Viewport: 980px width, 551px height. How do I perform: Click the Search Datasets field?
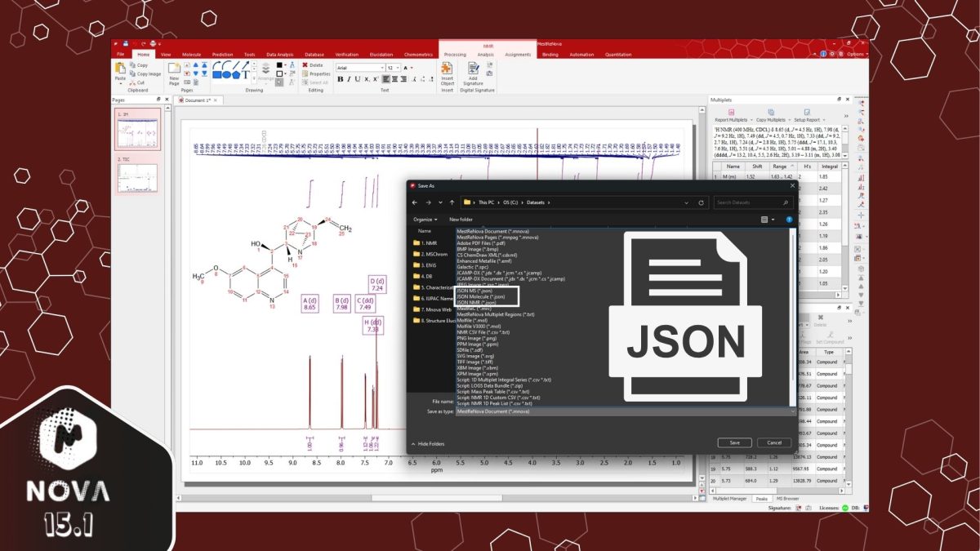tap(752, 202)
